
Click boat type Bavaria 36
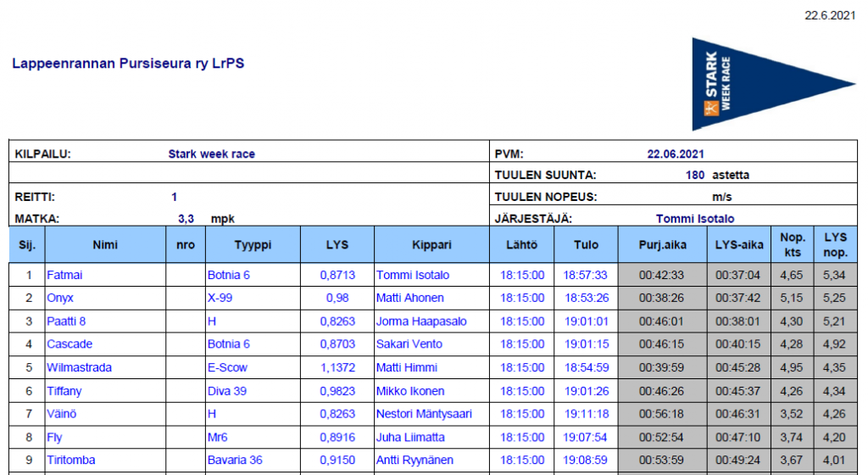pyautogui.click(x=235, y=460)
